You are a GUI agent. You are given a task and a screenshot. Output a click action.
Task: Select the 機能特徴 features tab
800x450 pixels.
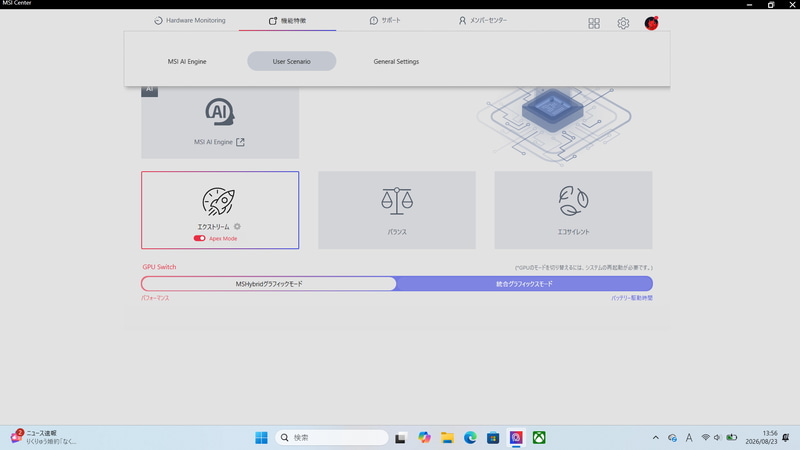pos(287,21)
